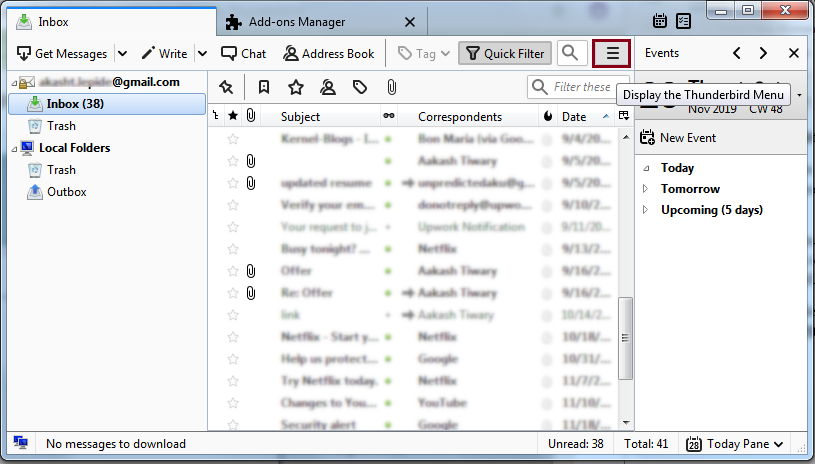This screenshot has width=815, height=464.
Task: Collapse the Today section
Action: (x=646, y=168)
